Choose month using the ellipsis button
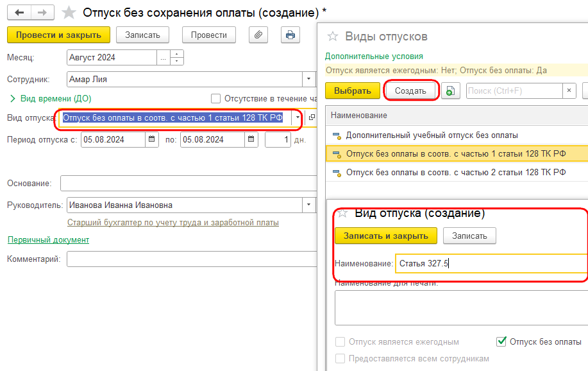This screenshot has width=588, height=371. tap(163, 58)
